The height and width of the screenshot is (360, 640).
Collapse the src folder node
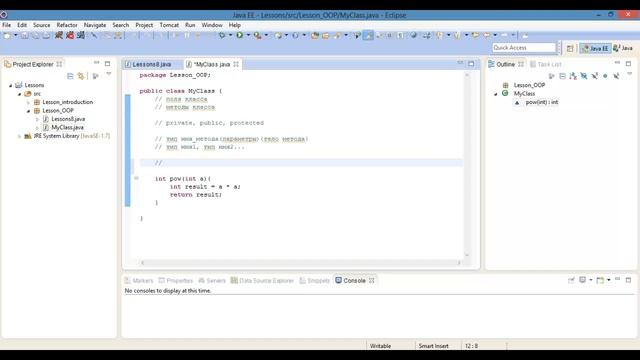point(19,94)
